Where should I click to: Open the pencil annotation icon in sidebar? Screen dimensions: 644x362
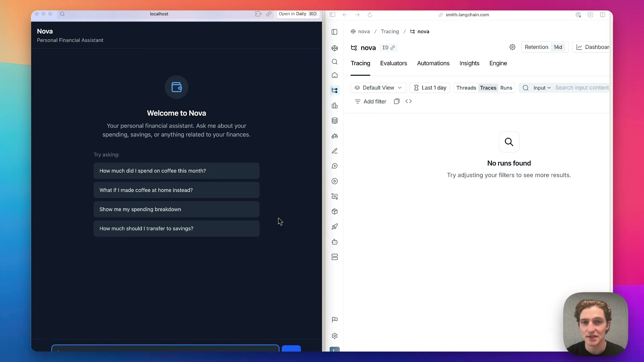(334, 151)
